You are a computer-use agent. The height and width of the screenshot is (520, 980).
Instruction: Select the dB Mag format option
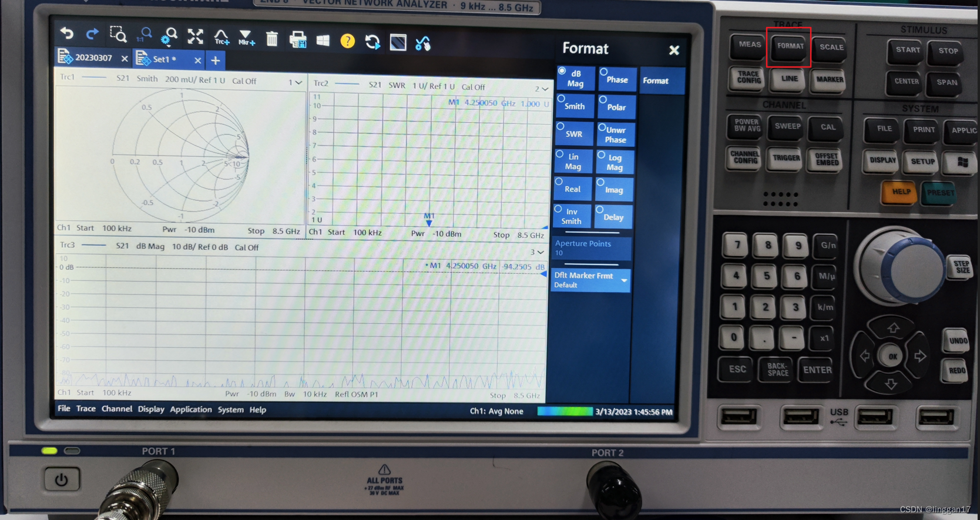pyautogui.click(x=575, y=79)
